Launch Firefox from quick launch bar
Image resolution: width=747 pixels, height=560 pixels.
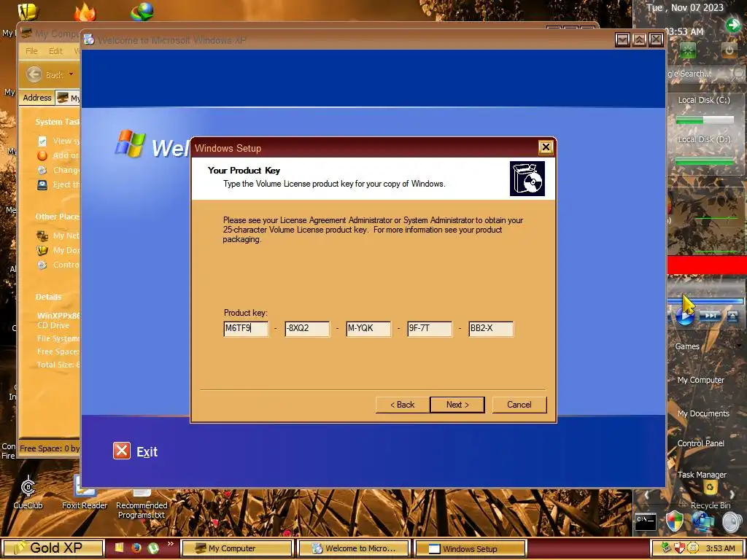136,548
